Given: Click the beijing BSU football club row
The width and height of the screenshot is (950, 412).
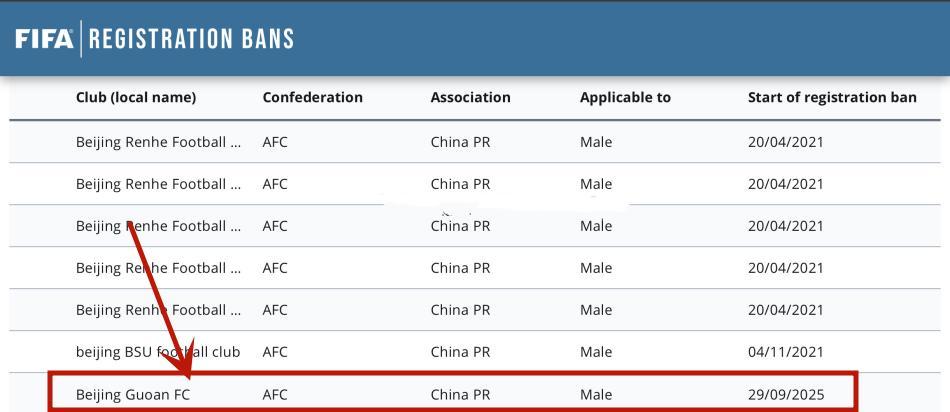Looking at the screenshot, I should (158, 352).
